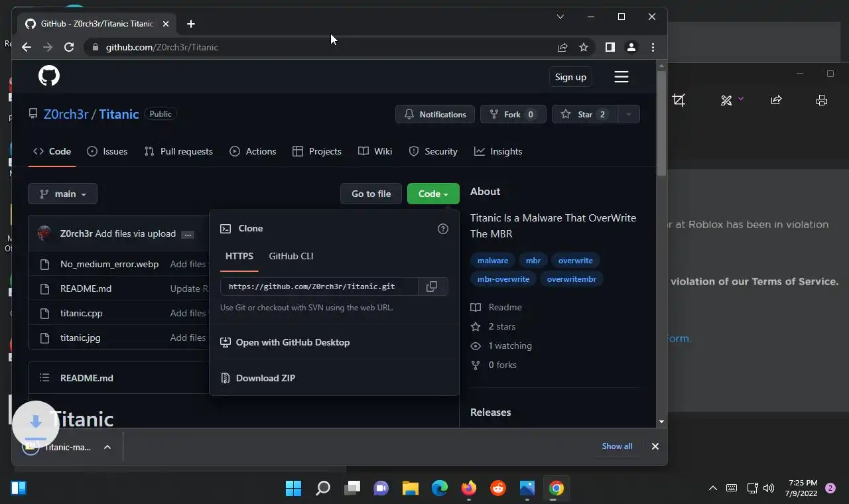Image resolution: width=849 pixels, height=504 pixels.
Task: Open a new browser tab
Action: click(x=191, y=24)
